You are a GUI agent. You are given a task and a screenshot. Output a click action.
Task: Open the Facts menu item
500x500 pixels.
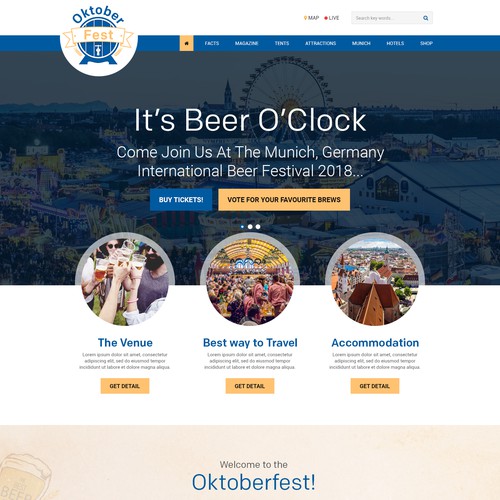coord(212,43)
